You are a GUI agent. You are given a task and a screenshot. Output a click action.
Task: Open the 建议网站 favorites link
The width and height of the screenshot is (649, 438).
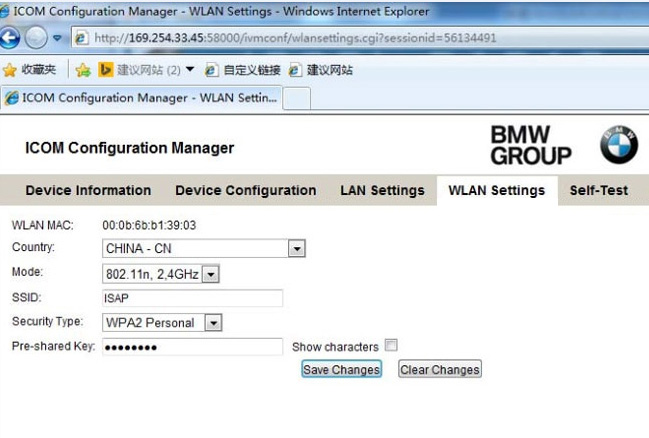pos(321,70)
